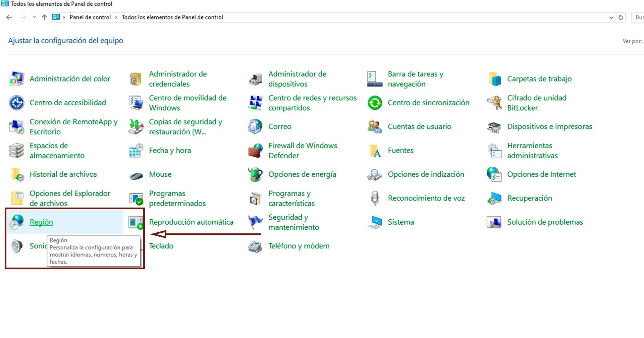The height and width of the screenshot is (338, 644).
Task: Click the Firewall de Windows Defender icon
Action: click(x=255, y=151)
